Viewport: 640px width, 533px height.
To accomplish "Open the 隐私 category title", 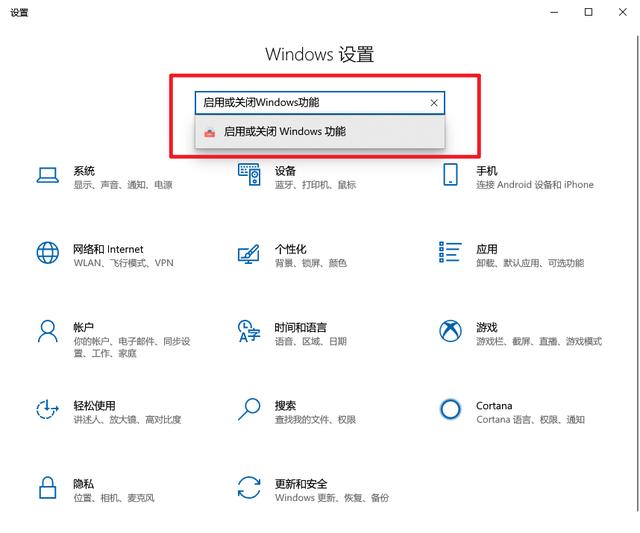I will point(83,484).
